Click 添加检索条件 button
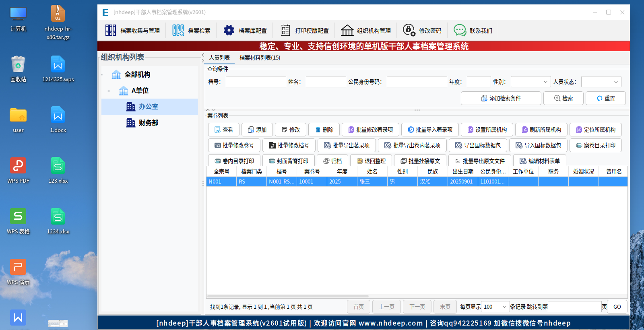Image resolution: width=644 pixels, height=330 pixels. pyautogui.click(x=501, y=98)
